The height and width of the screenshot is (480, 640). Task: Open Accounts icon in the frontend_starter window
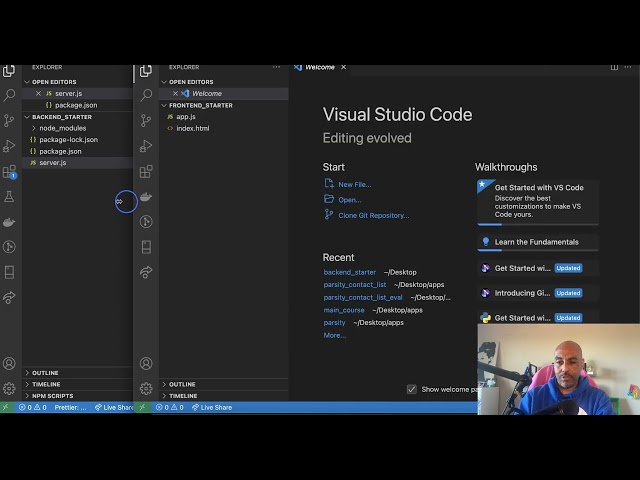(146, 363)
